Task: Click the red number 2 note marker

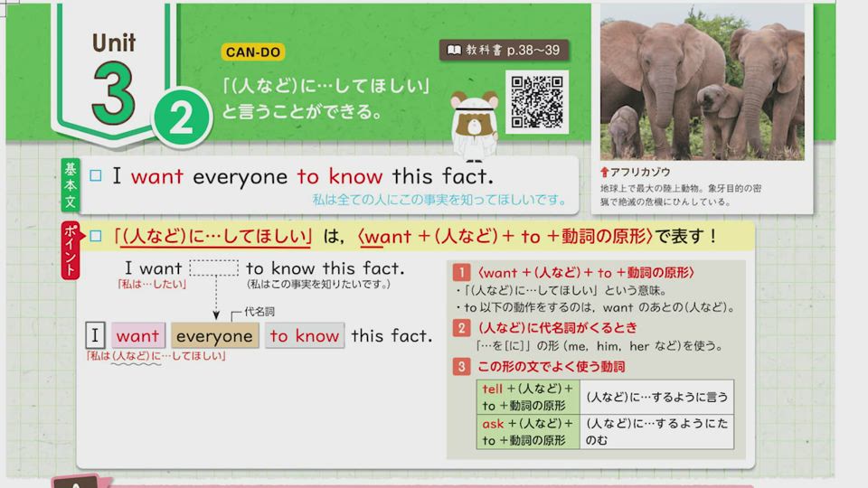Action: coord(461,328)
